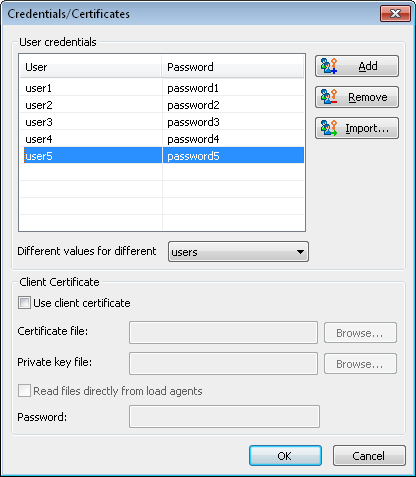416x477 pixels.
Task: Select the highlighted user5 entry
Action: (162, 156)
